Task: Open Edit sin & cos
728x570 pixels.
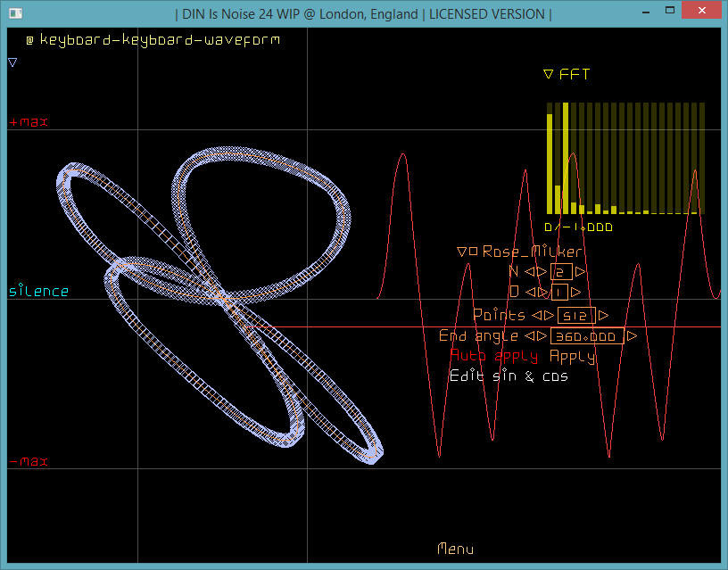Action: pos(509,376)
